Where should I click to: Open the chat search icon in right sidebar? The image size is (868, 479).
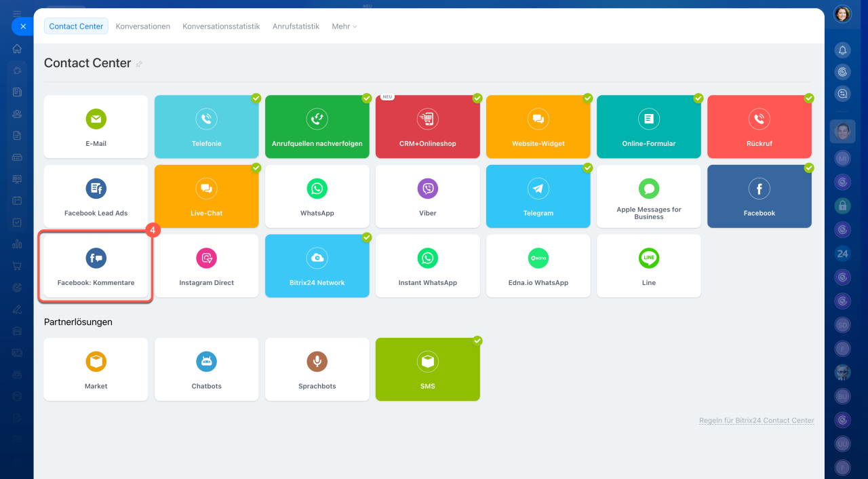click(x=842, y=94)
